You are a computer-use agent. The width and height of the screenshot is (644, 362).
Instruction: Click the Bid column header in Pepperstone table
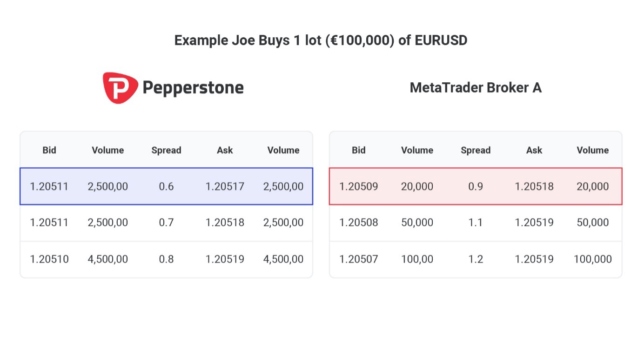(49, 150)
